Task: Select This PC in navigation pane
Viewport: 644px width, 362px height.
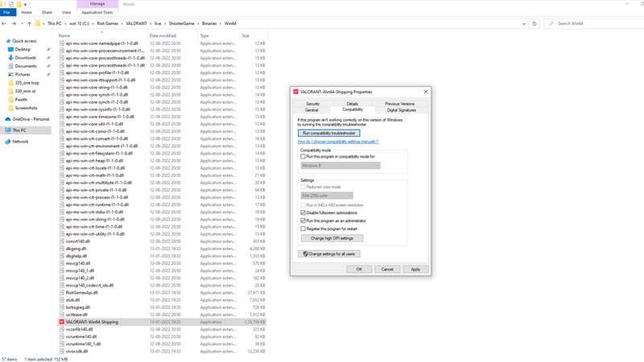Action: 19,130
